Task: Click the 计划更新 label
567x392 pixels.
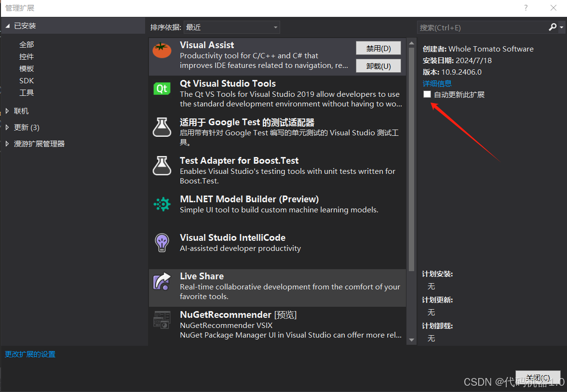Action: click(437, 300)
